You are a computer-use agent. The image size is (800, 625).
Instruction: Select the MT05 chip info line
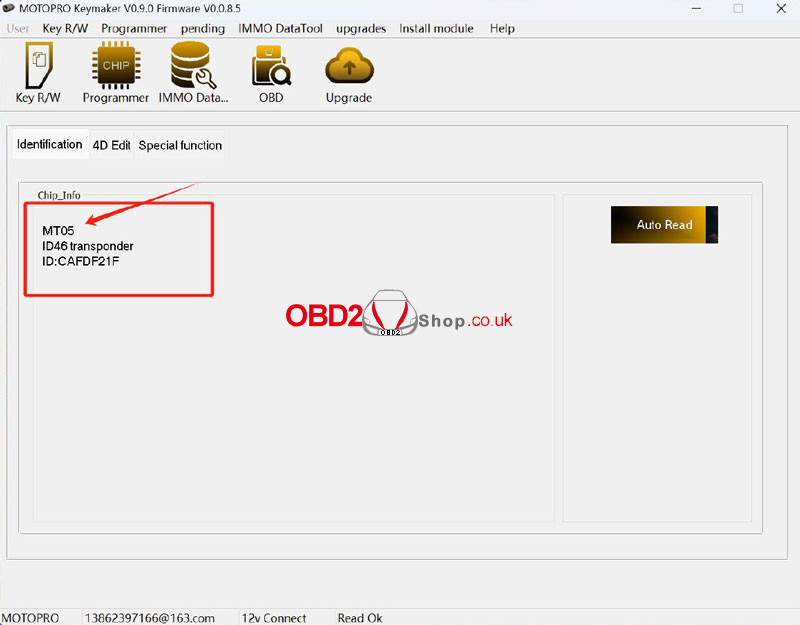point(58,231)
